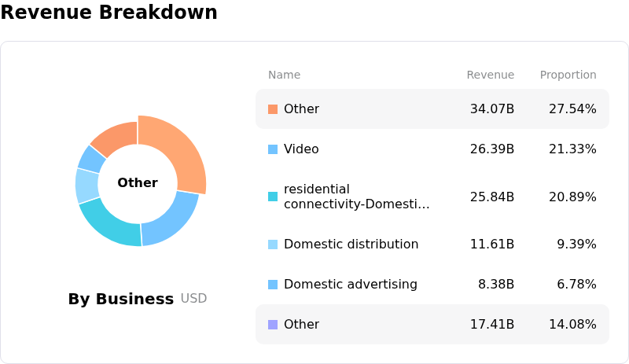This screenshot has width=629, height=364.
Task: Click the Other label in the donut center
Action: tap(138, 182)
